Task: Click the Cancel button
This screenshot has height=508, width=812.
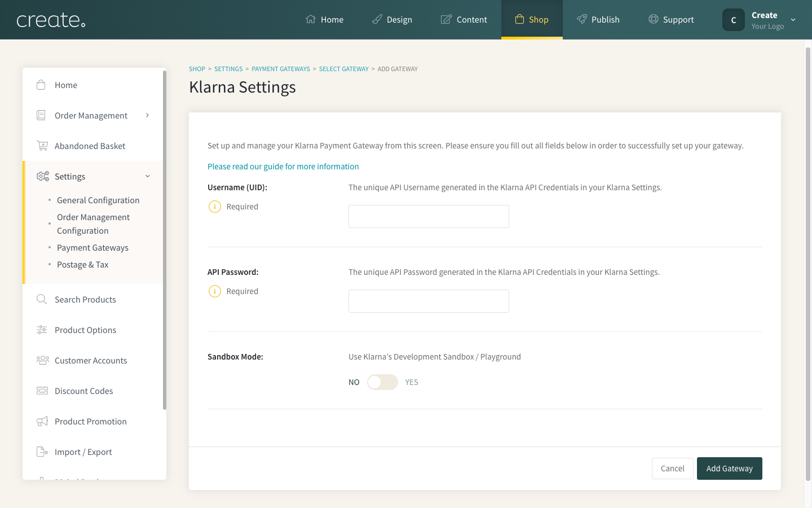Action: pyautogui.click(x=673, y=468)
